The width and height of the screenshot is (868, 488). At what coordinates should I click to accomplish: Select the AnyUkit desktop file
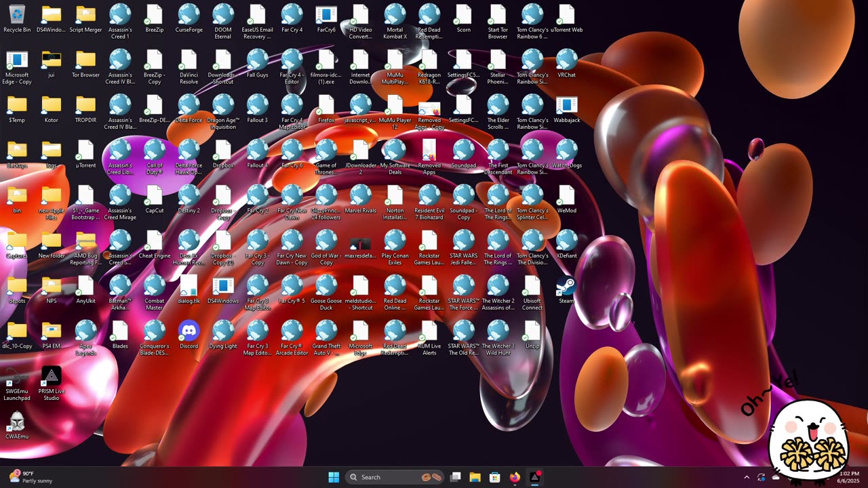pyautogui.click(x=85, y=290)
